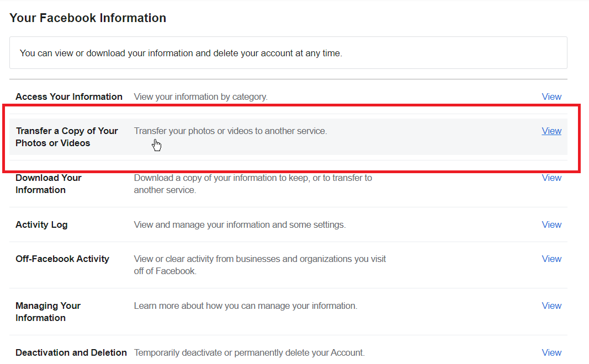Click the 'Temporarily deactivate or permanently delete' text
The image size is (589, 364).
(250, 353)
